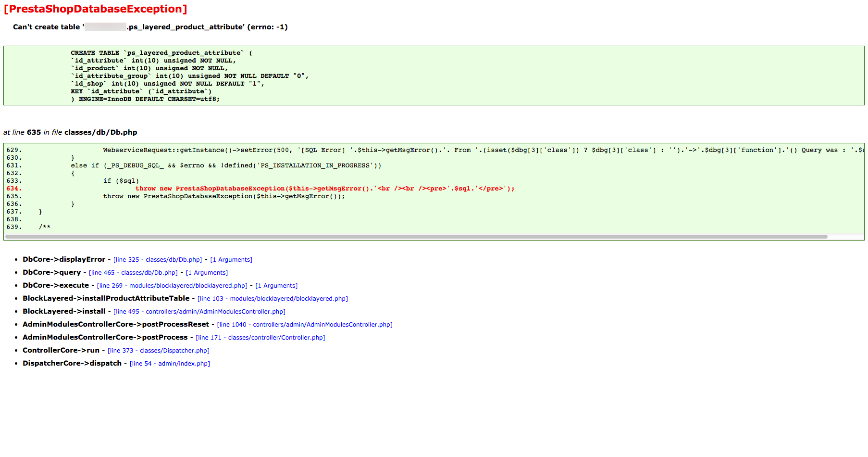
Task: Show '1 Arguments' for DbCore->execute
Action: [x=276, y=286]
